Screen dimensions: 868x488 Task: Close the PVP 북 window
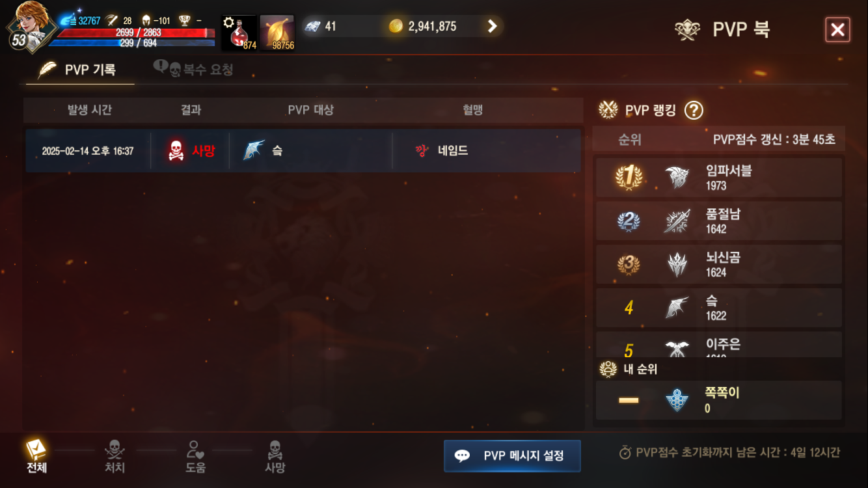coord(837,30)
